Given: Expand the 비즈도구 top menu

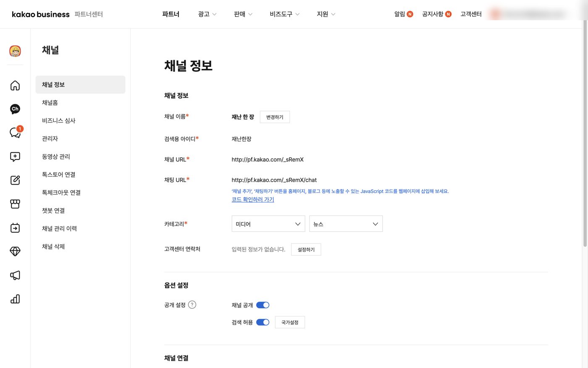Looking at the screenshot, I should pos(285,14).
